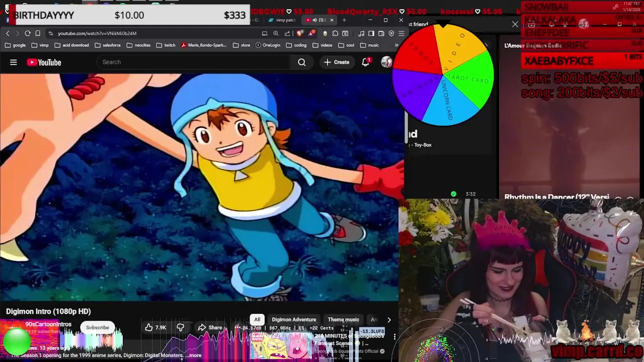644x362 pixels.
Task: Open the browser main menu icon
Action: (401, 33)
